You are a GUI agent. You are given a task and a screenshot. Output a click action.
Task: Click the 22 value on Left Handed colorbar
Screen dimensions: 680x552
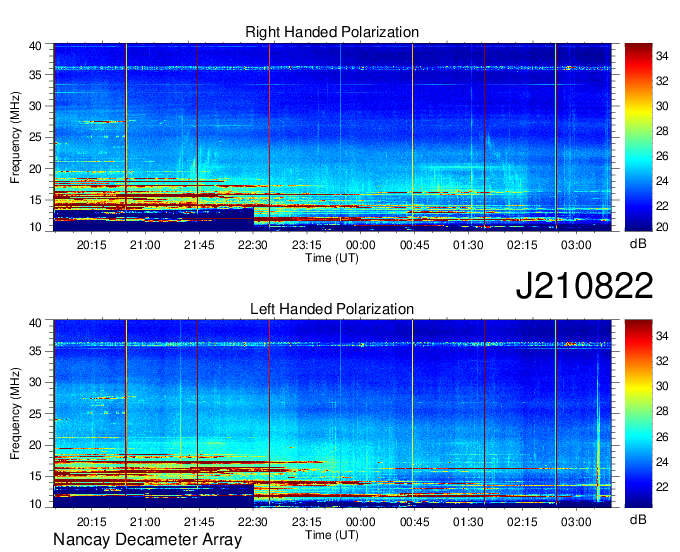coord(662,487)
